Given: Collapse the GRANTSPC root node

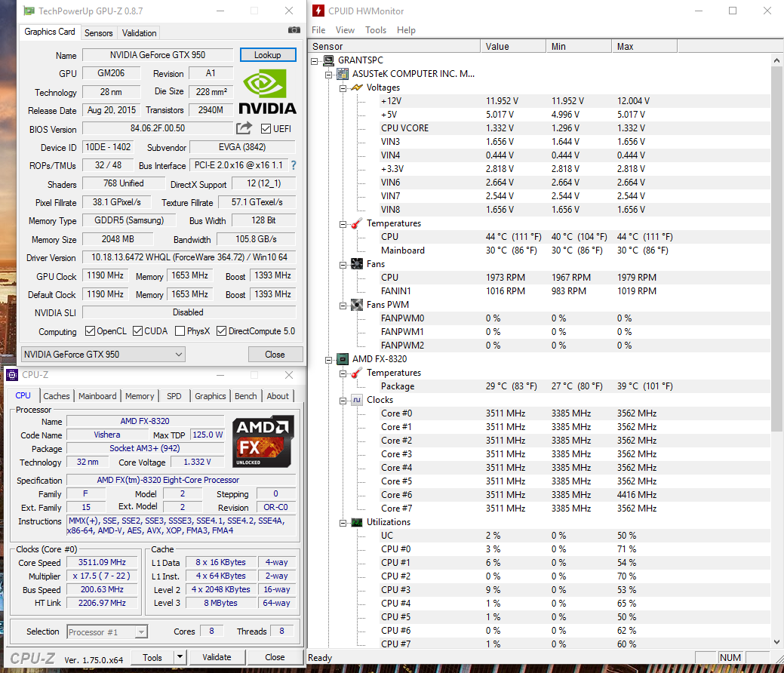Looking at the screenshot, I should click(315, 61).
